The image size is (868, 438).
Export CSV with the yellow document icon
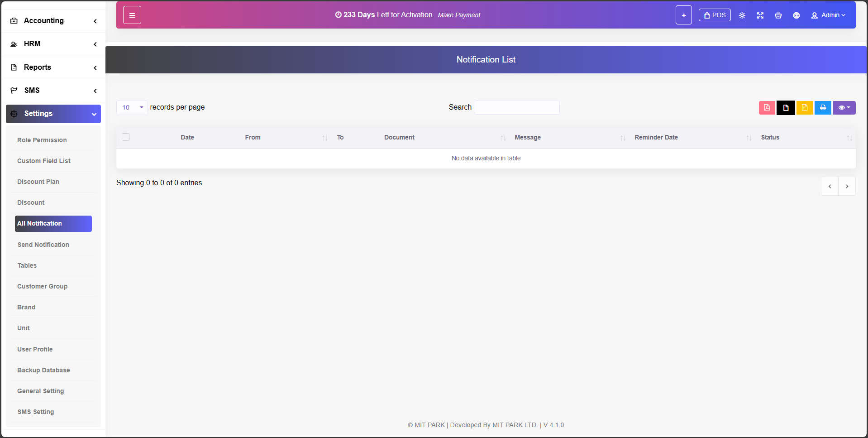point(804,108)
